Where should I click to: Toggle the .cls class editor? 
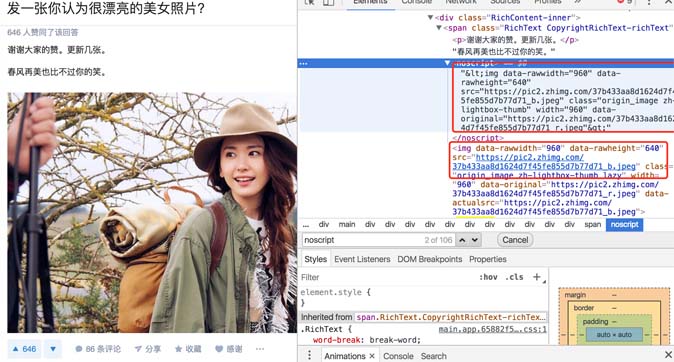click(x=514, y=277)
